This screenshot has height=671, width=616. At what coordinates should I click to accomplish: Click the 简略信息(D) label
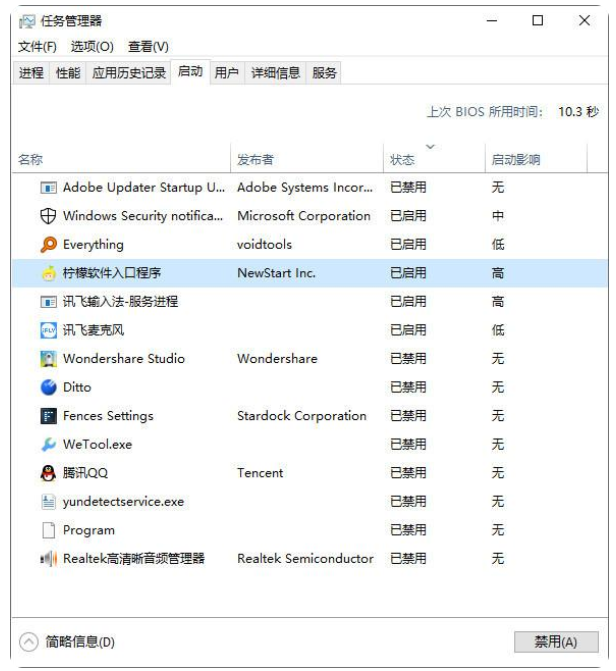point(80,642)
